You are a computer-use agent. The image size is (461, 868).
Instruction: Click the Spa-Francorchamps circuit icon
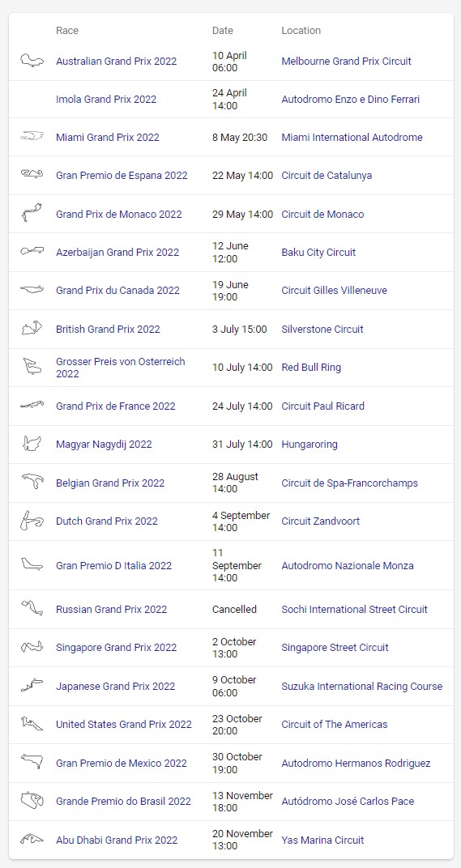[32, 482]
